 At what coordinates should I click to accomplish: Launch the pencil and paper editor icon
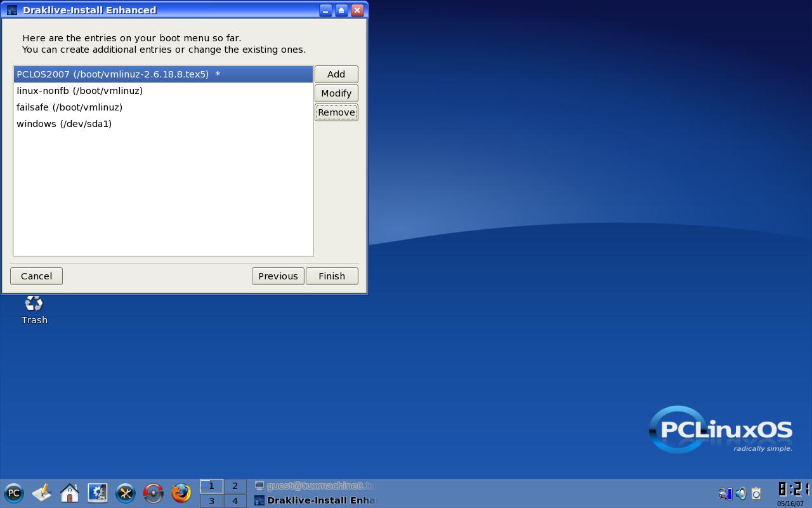[x=42, y=493]
